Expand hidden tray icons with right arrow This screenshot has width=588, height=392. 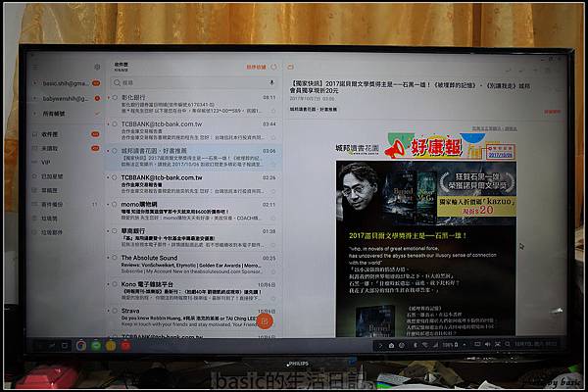(x=380, y=346)
